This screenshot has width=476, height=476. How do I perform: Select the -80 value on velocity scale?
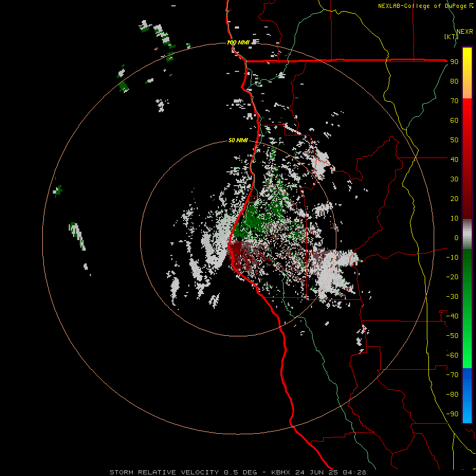(x=452, y=395)
